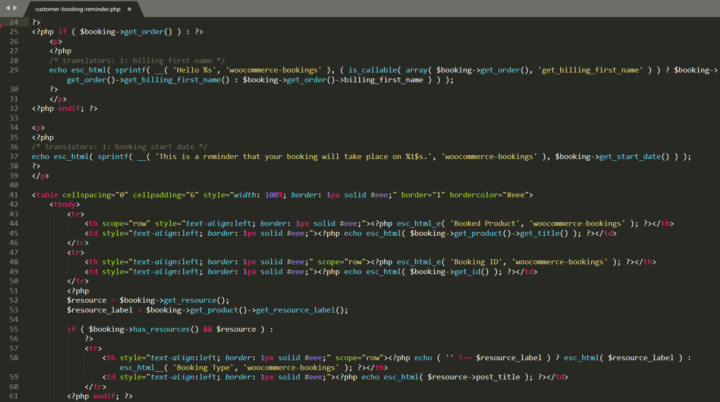Click the 'Booked Product' string
The image size is (720, 402).
tap(484, 223)
